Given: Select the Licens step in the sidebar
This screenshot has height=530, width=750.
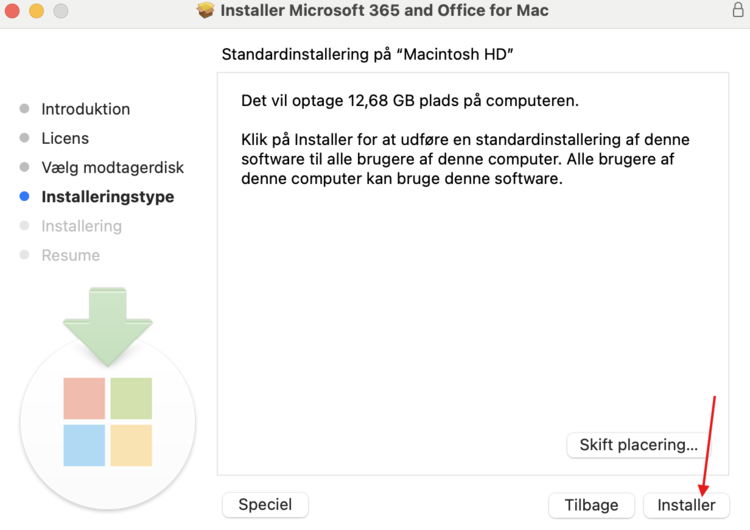Looking at the screenshot, I should [65, 138].
